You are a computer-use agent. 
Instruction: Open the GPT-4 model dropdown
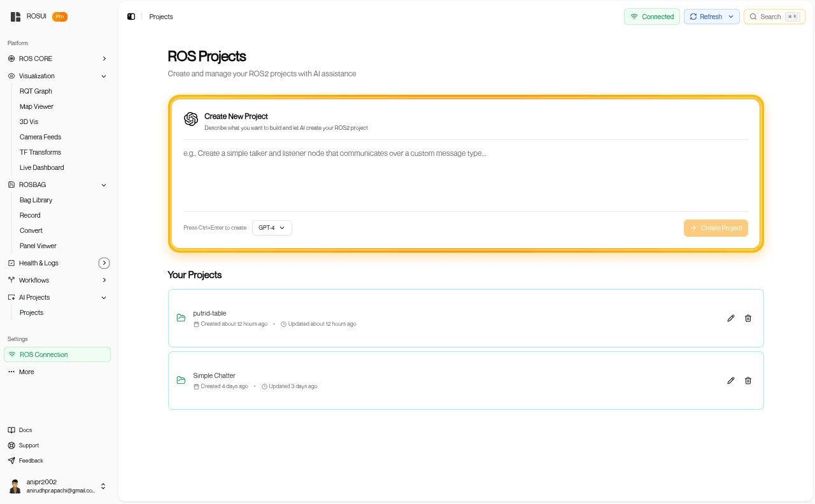(x=272, y=228)
